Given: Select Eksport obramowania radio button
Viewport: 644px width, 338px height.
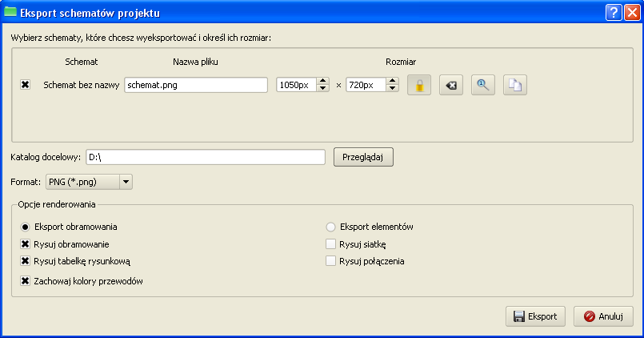Looking at the screenshot, I should coord(26,227).
